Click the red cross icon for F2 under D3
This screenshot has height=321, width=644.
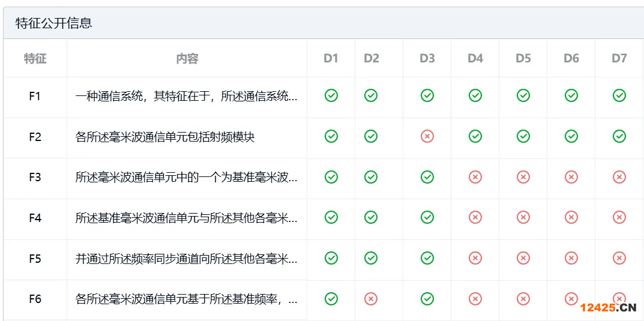pyautogui.click(x=427, y=136)
